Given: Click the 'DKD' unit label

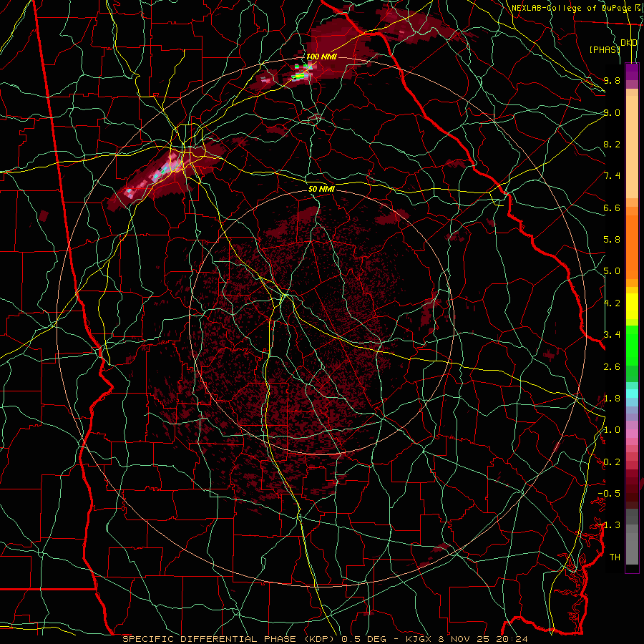Looking at the screenshot, I should pos(629,43).
